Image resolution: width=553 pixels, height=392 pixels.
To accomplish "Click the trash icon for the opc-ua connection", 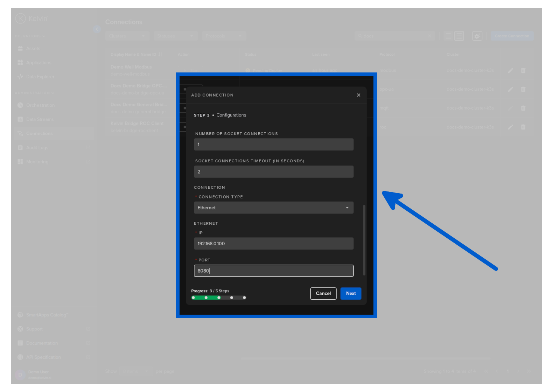I will [523, 90].
